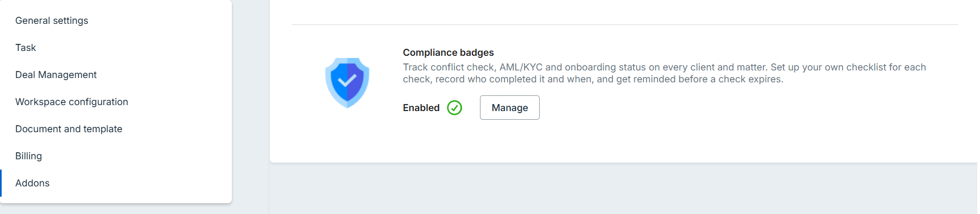
Task: Go to Deal Management settings
Action: pyautogui.click(x=56, y=75)
